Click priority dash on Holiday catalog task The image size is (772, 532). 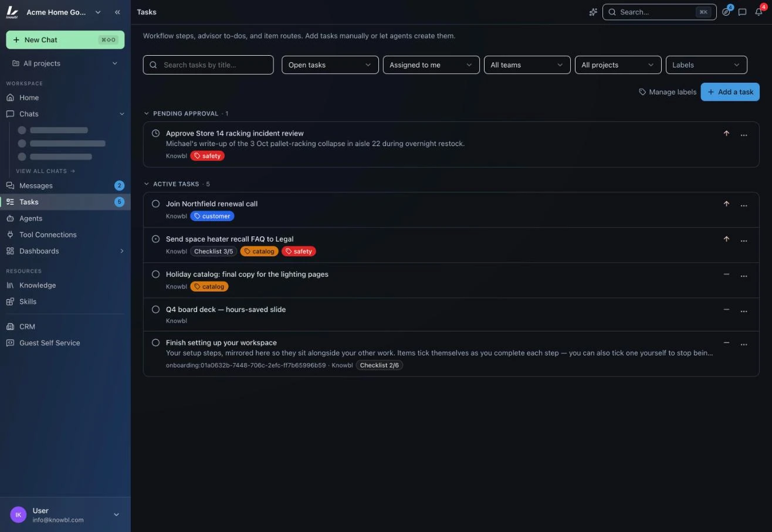(x=726, y=274)
